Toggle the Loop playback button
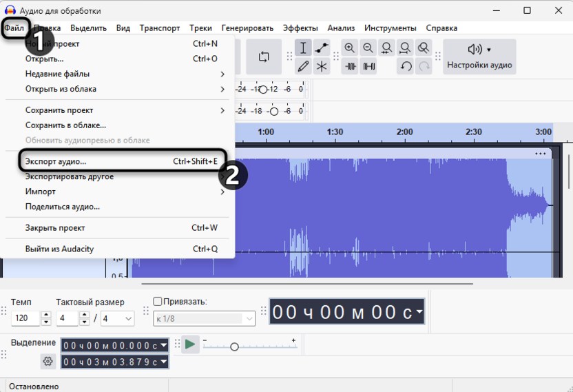Viewport: 573px width, 392px height. 264,56
